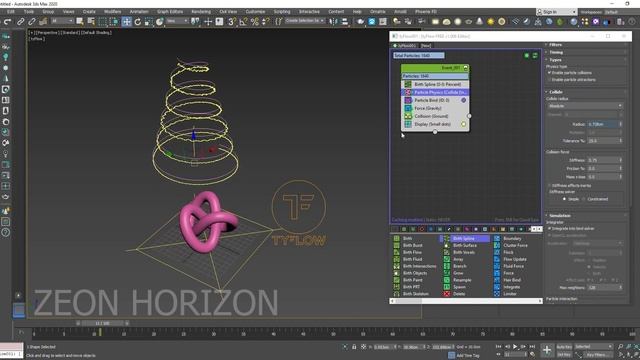Image resolution: width=640 pixels, height=360 pixels.
Task: Click the Play Animation button
Action: pos(515,347)
